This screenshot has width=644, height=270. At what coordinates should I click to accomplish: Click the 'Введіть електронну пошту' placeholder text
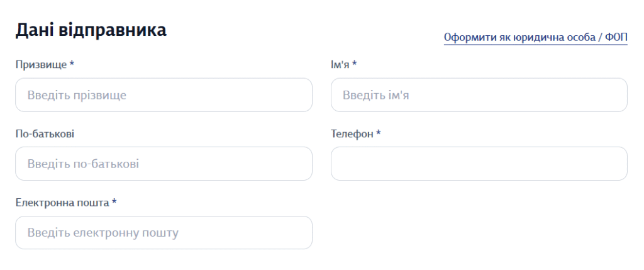[103, 233]
